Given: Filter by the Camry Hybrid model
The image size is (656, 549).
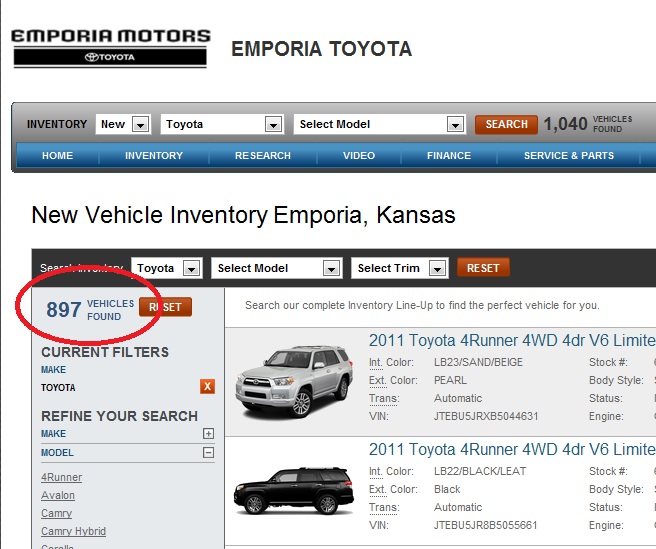Looking at the screenshot, I should click(73, 531).
